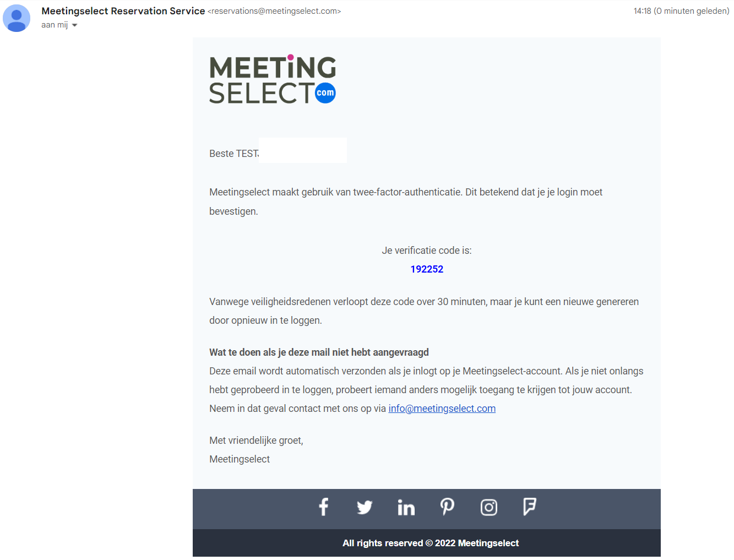This screenshot has width=734, height=560.
Task: Open the Pinterest icon link
Action: (x=447, y=507)
